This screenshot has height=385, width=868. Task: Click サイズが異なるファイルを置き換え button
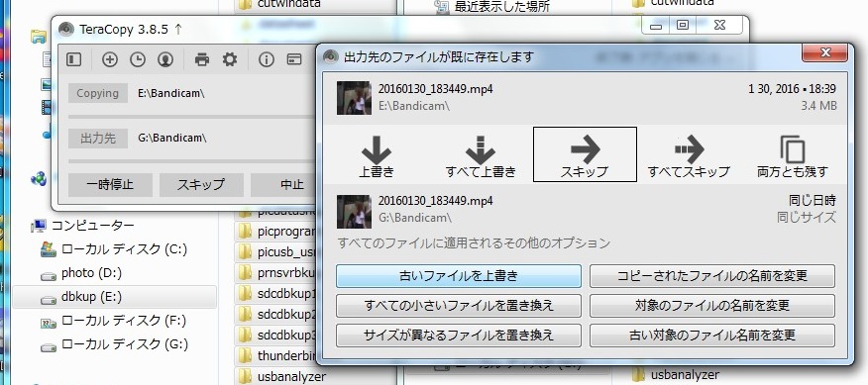point(459,335)
